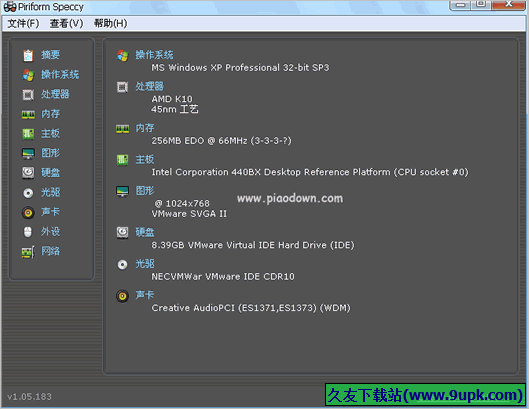Open the 图形 heading link in main panel
Image resolution: width=529 pixels, height=409 pixels.
pyautogui.click(x=145, y=191)
